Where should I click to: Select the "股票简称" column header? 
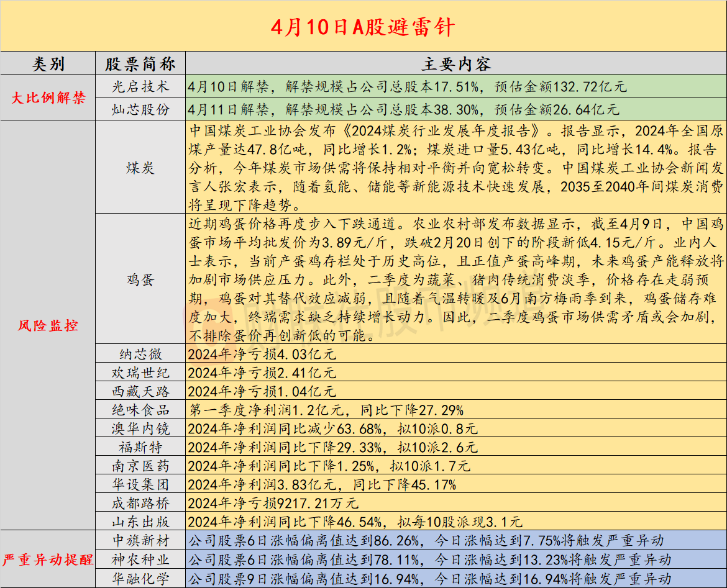pyautogui.click(x=140, y=64)
